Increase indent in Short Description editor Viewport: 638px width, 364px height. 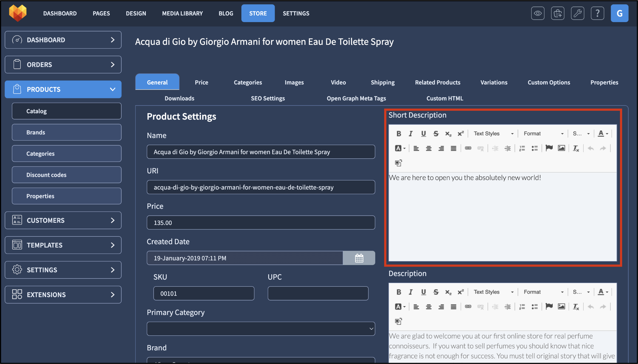pyautogui.click(x=507, y=148)
